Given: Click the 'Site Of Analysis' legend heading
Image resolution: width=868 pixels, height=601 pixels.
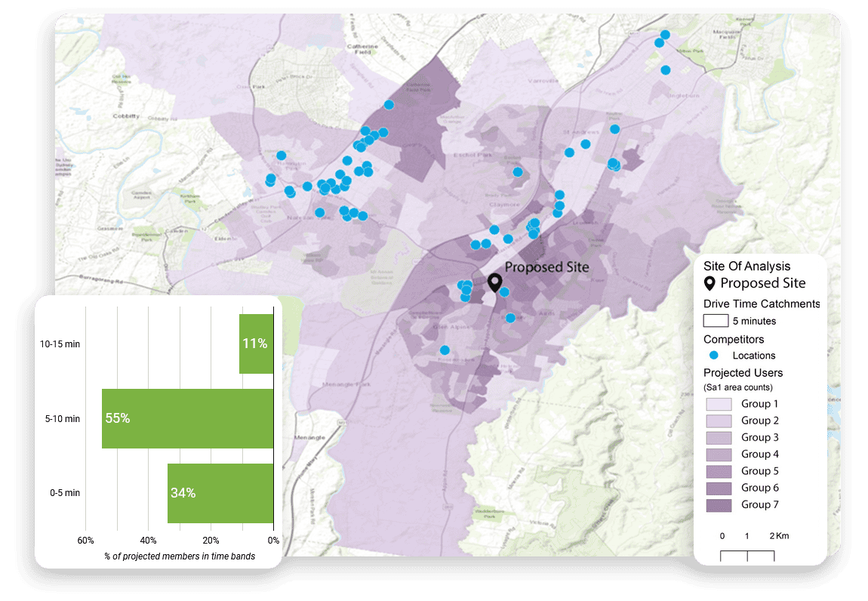Looking at the screenshot, I should click(x=746, y=267).
